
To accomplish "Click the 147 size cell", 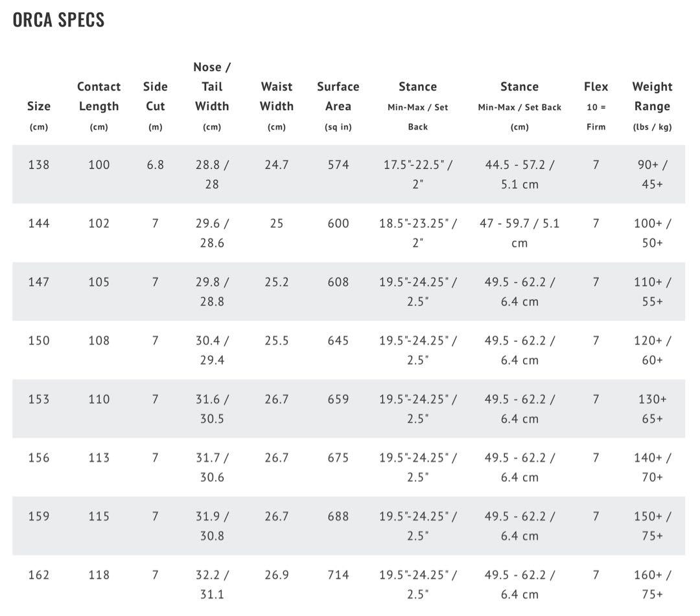I will (39, 282).
